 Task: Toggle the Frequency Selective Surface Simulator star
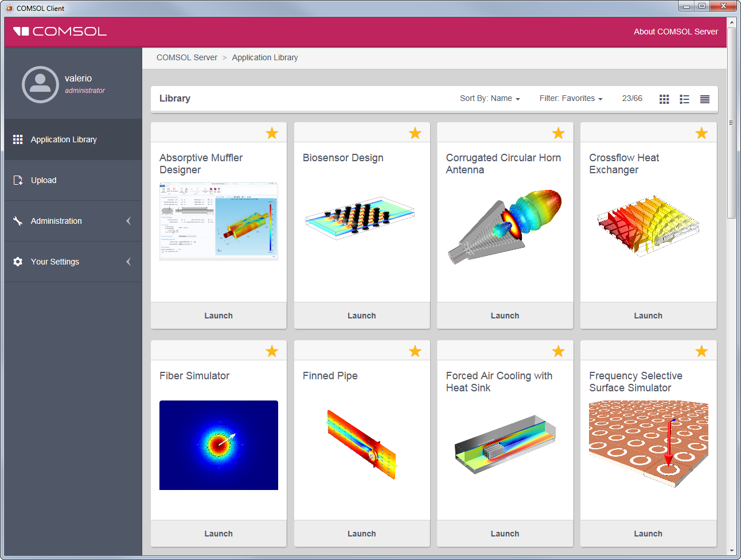701,351
